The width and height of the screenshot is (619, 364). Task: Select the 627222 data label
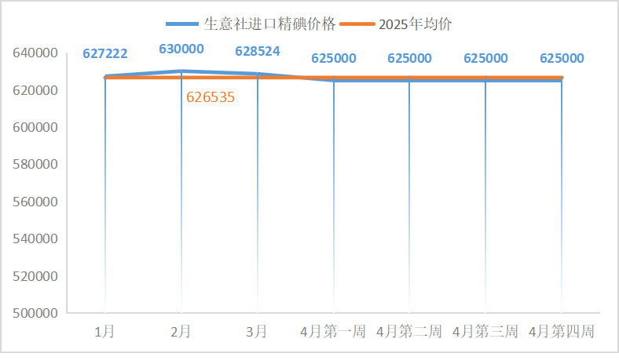pos(105,53)
